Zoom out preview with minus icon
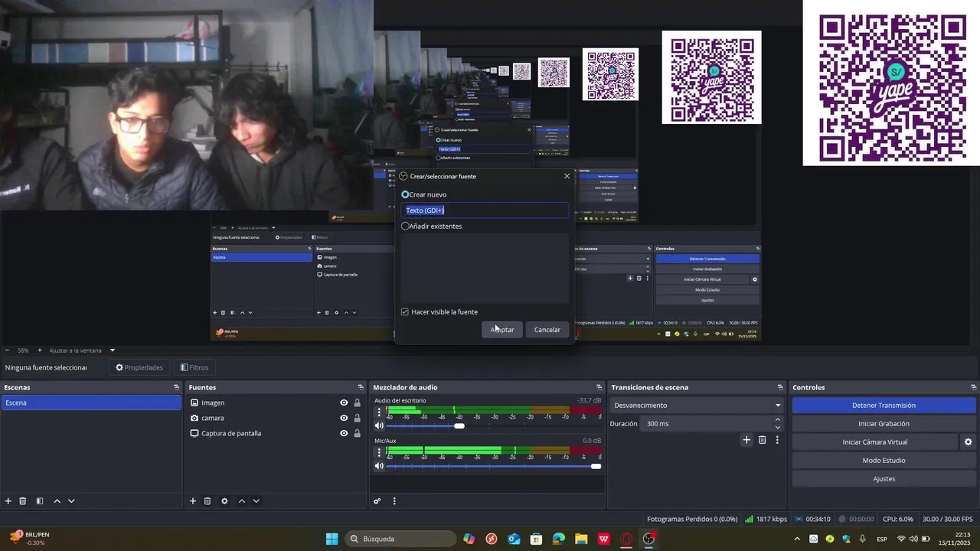980x551 pixels. (x=7, y=350)
